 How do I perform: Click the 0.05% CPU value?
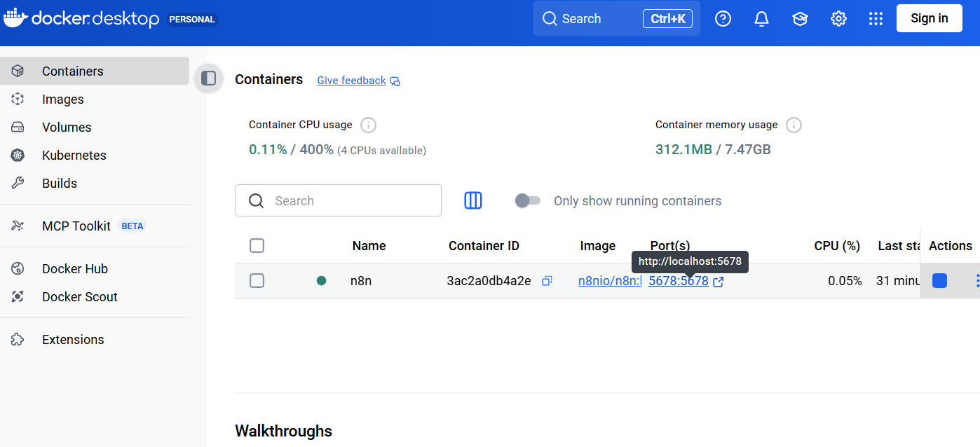845,281
